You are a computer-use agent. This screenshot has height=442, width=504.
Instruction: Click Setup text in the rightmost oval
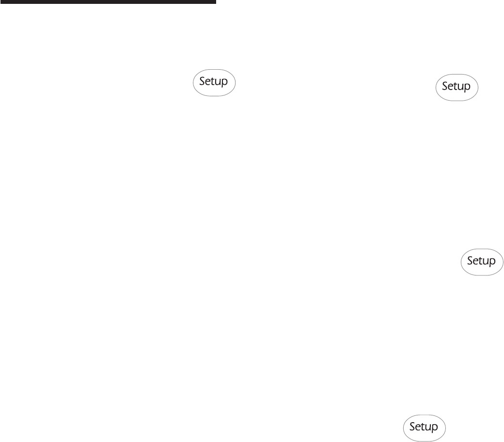[481, 261]
